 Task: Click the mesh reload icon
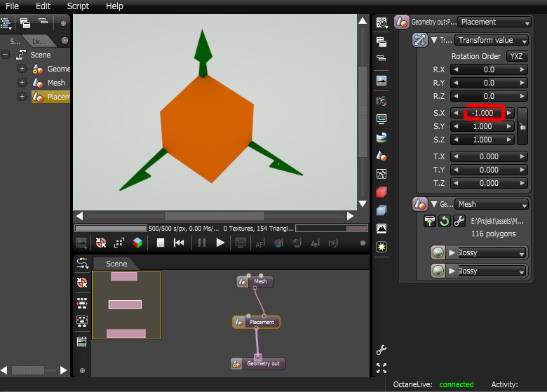pos(444,221)
